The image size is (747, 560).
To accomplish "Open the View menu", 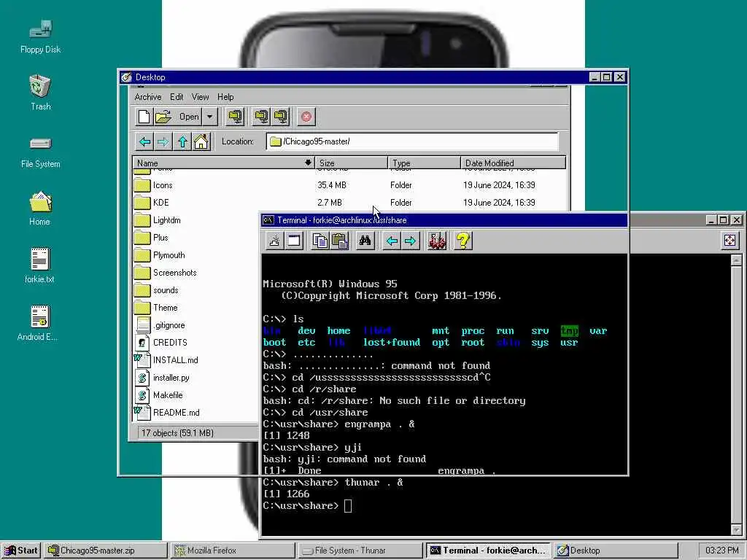I will click(200, 97).
